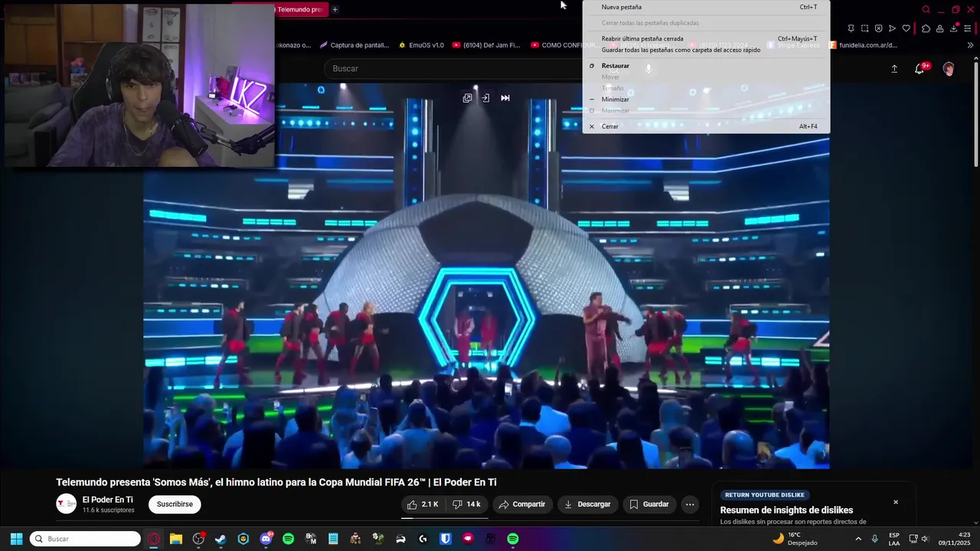Click the heart bookmark icon in toolbar
The height and width of the screenshot is (551, 980).
(906, 28)
